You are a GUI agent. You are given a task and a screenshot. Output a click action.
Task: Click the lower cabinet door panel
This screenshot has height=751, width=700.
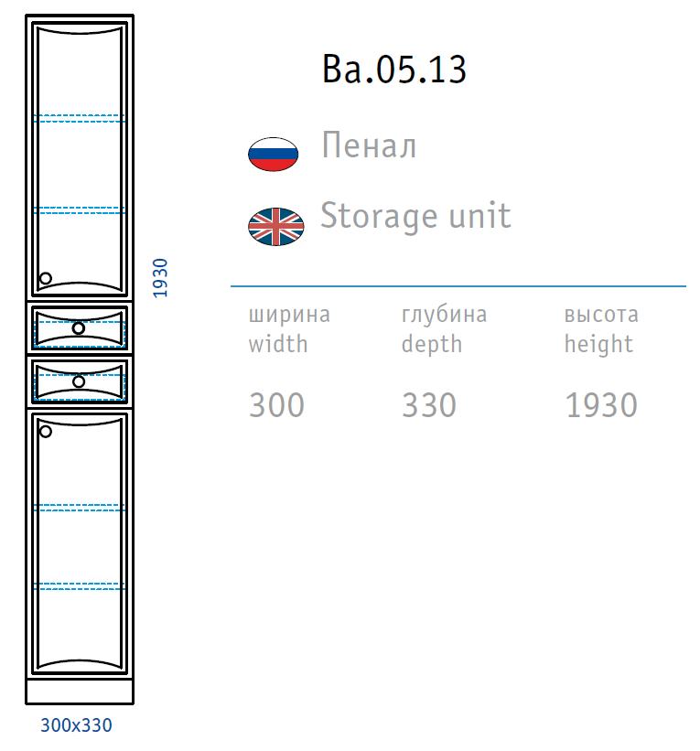click(80, 549)
